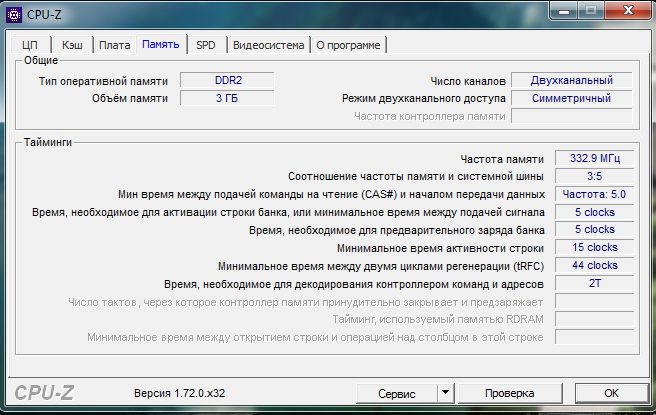This screenshot has width=656, height=415.
Task: Switch to the ЦП tab
Action: (x=30, y=45)
